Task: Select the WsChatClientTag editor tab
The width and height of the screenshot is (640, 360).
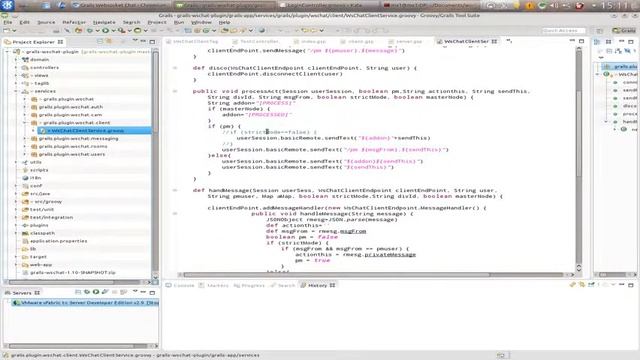Action: pos(193,42)
